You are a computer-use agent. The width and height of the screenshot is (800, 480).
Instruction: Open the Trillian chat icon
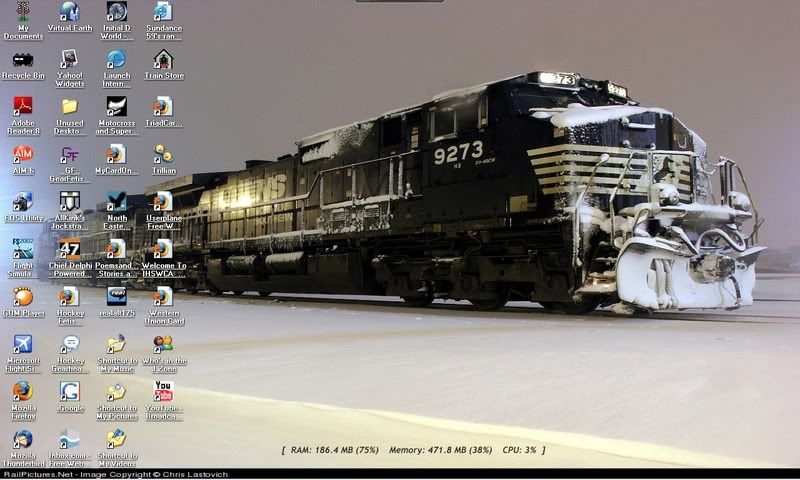click(x=163, y=155)
